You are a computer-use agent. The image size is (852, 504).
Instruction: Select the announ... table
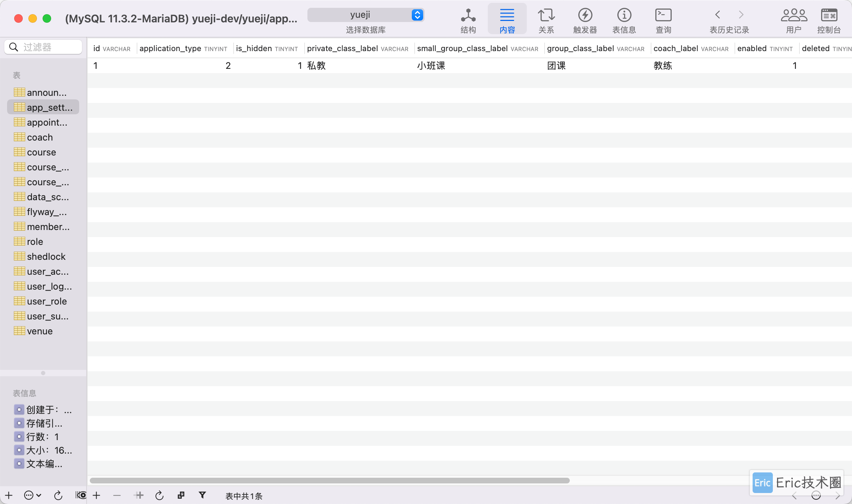(x=43, y=92)
